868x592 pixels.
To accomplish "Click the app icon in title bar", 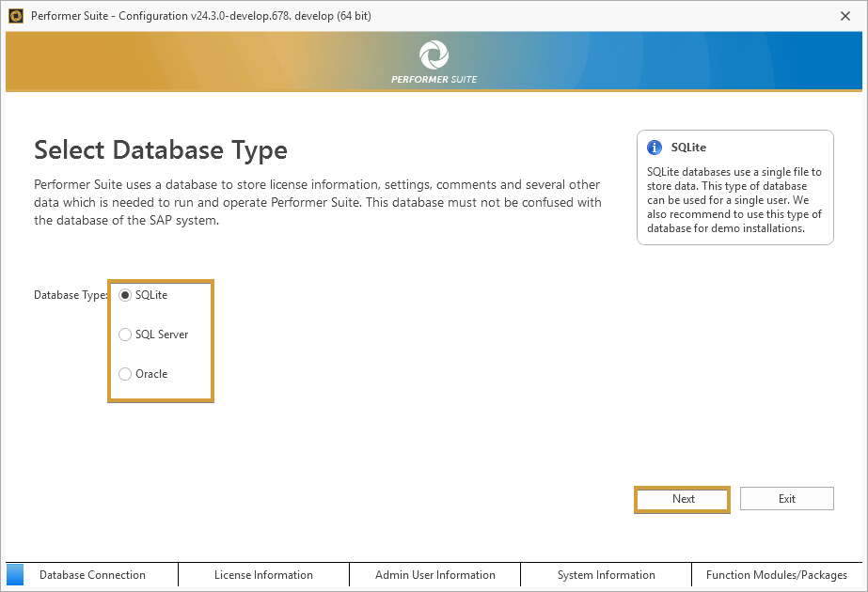I will [15, 16].
